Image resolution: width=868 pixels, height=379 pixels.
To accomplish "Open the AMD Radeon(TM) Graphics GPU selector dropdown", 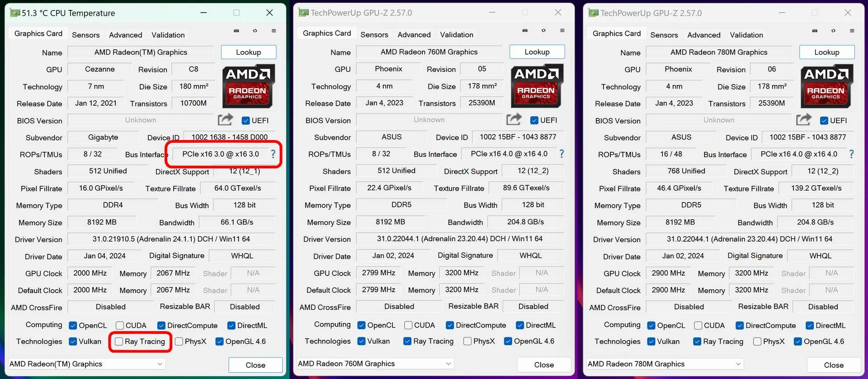I will (x=87, y=364).
